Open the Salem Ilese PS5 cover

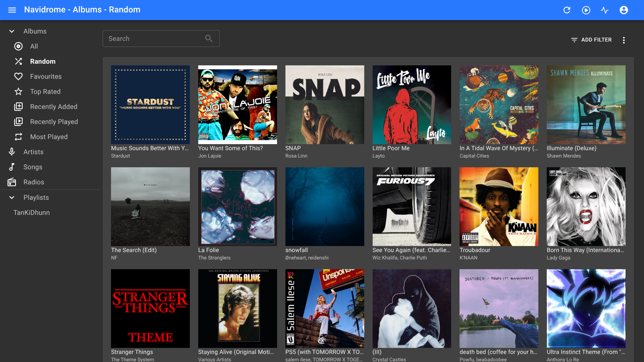[x=325, y=308]
